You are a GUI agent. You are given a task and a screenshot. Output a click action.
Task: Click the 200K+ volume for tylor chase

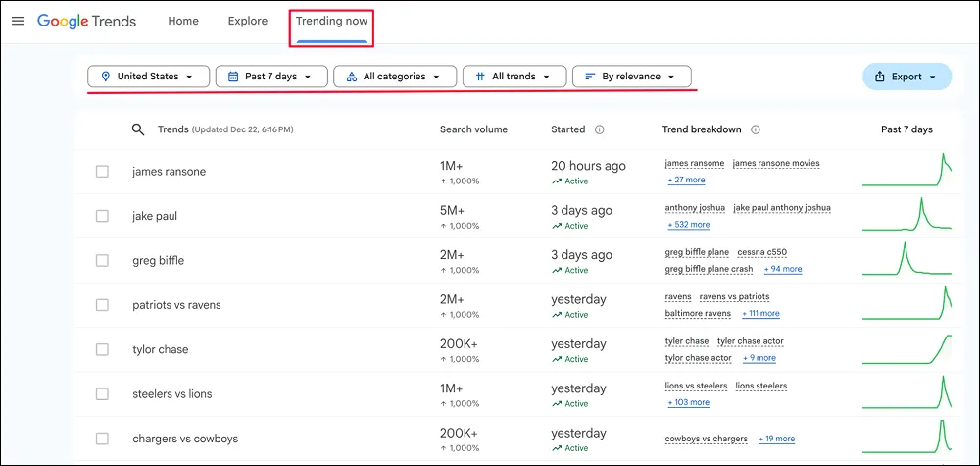coord(459,344)
